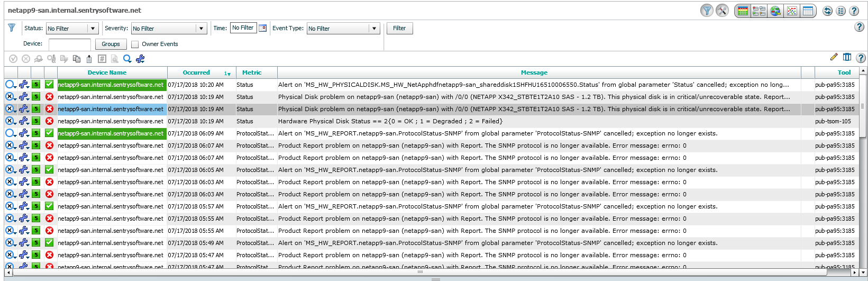The image size is (868, 281).
Task: Open event actions dropdown for 06:09 AM row
Action: tap(11, 133)
